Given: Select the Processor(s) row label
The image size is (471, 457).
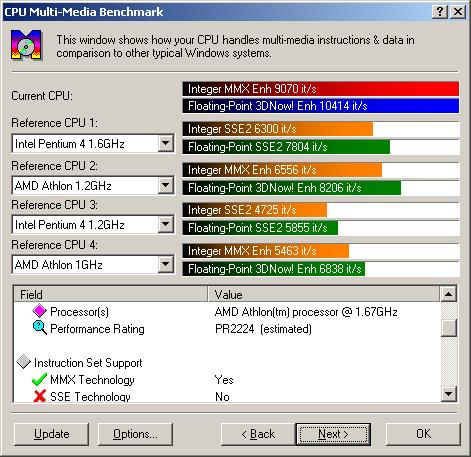Looking at the screenshot, I should pyautogui.click(x=79, y=312).
